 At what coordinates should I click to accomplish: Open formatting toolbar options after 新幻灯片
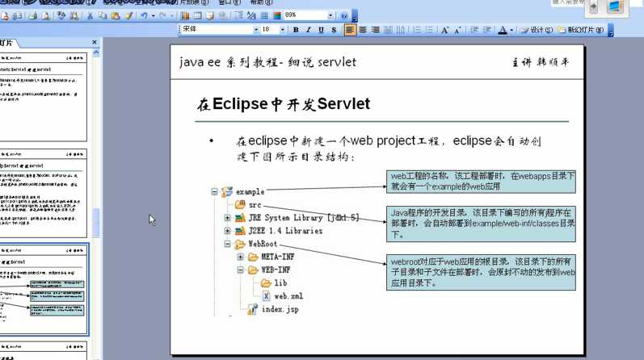611,31
